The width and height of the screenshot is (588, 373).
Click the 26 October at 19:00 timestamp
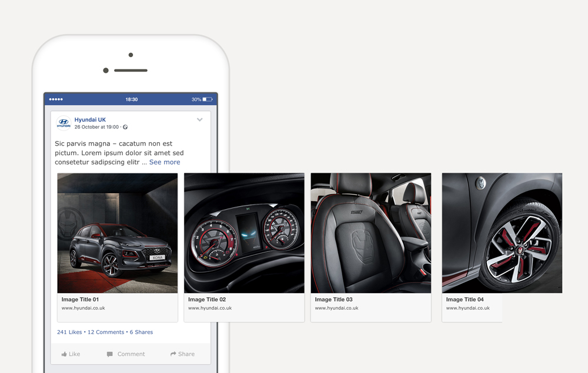coord(96,127)
